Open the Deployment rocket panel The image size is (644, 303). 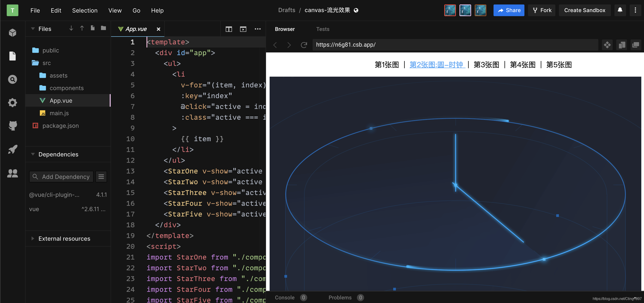13,149
